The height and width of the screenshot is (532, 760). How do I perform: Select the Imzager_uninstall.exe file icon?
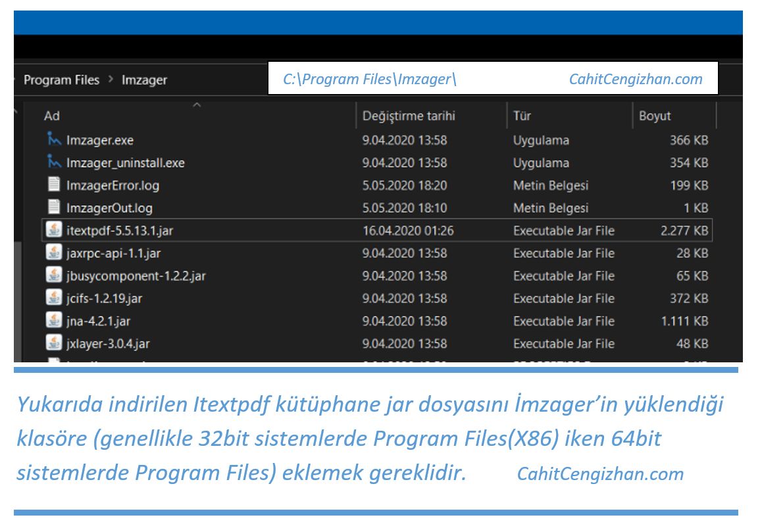[x=55, y=162]
